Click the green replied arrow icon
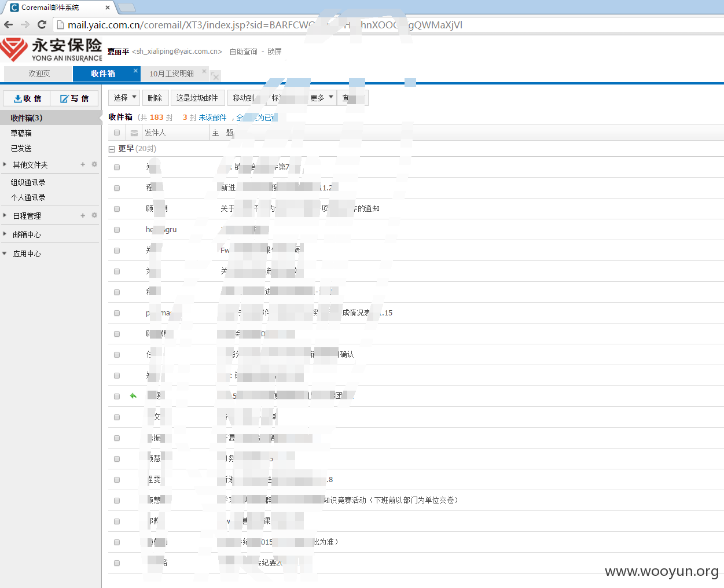The height and width of the screenshot is (588, 724). click(133, 396)
